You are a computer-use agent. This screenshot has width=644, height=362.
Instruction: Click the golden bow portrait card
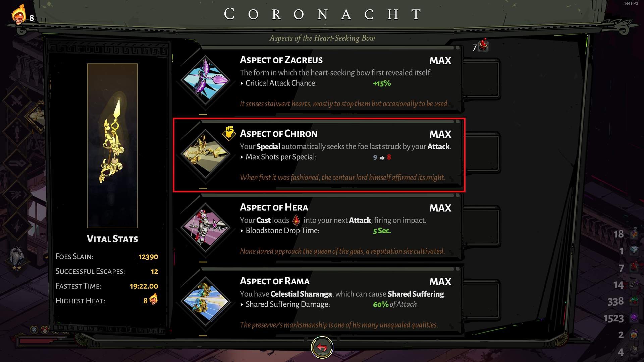tap(112, 146)
